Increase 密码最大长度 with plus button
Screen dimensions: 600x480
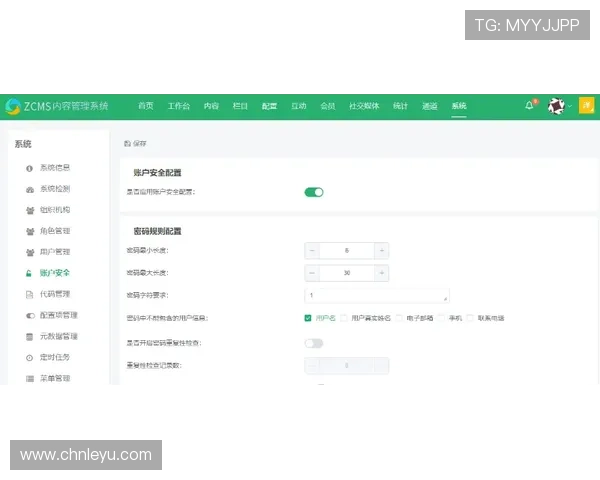point(382,273)
